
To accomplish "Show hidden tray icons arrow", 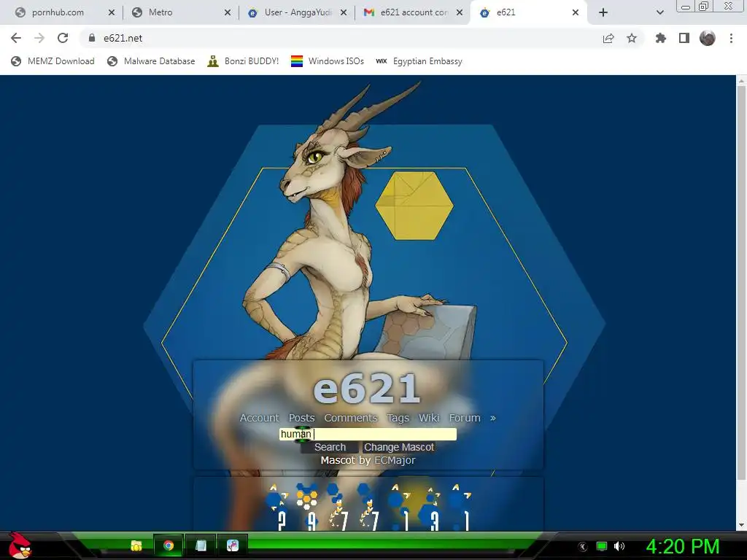I will point(582,547).
